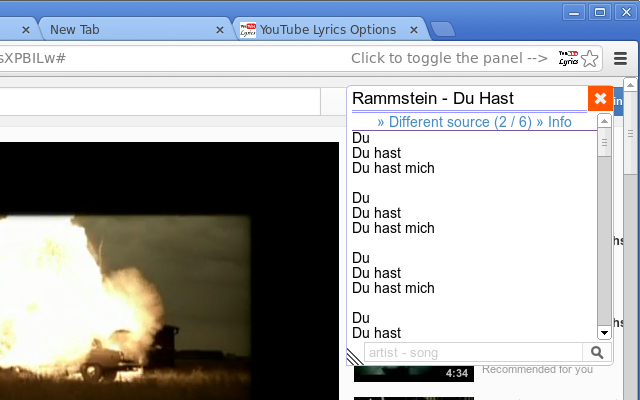The width and height of the screenshot is (640, 400).
Task: Close the YouTube Lyrics Options tab
Action: (413, 30)
